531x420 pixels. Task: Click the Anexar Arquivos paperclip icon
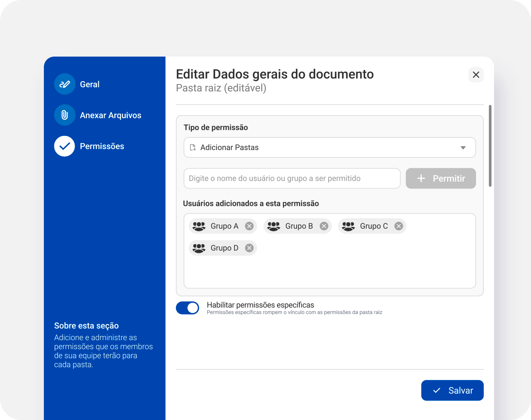click(x=65, y=115)
